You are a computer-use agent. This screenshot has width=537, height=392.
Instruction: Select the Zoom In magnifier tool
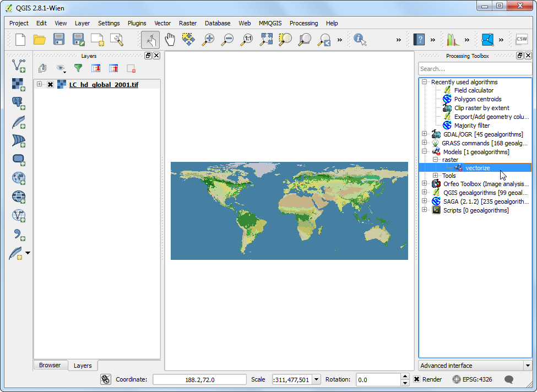(x=208, y=40)
